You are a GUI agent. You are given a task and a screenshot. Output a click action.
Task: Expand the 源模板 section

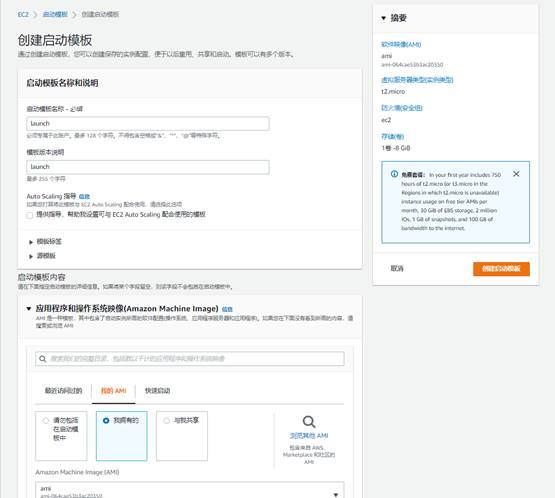click(42, 256)
